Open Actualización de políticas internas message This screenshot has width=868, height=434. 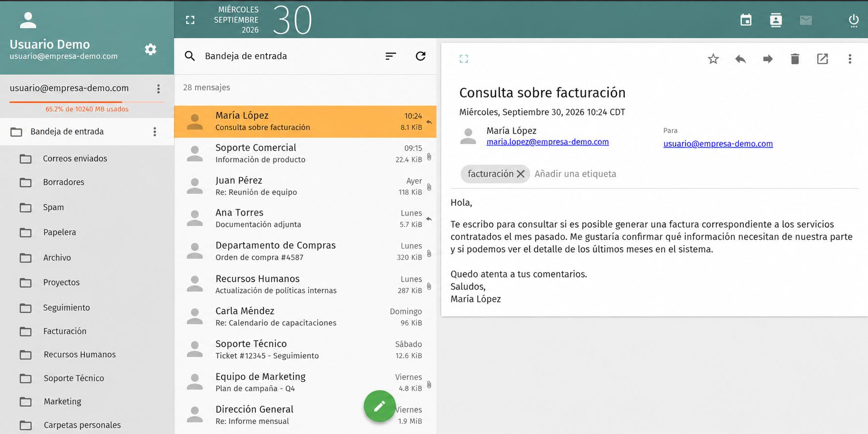(x=305, y=284)
